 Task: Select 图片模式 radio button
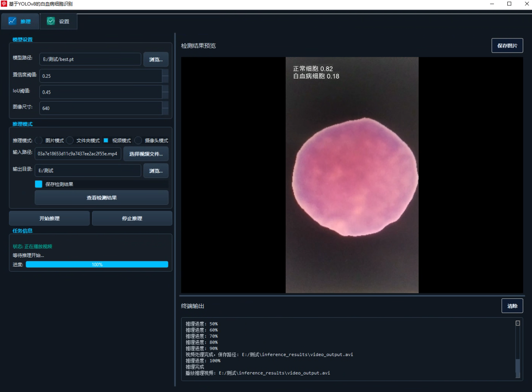39,140
